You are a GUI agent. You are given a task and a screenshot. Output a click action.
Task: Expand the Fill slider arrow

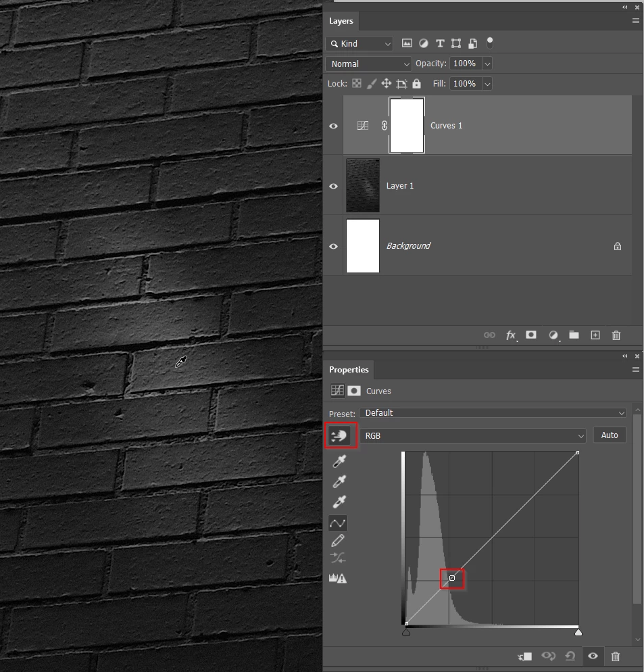pos(487,84)
